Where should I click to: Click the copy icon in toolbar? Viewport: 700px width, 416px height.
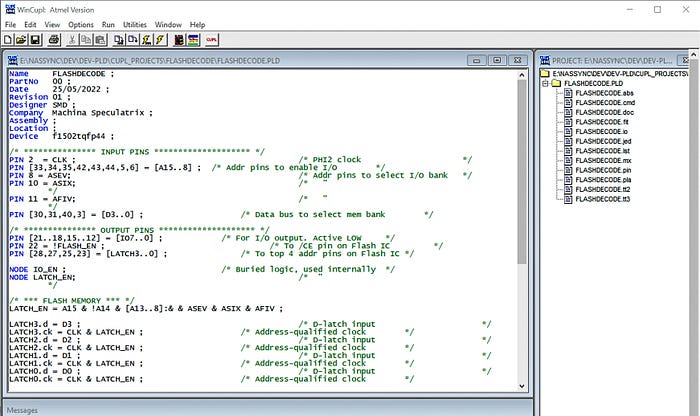click(86, 40)
